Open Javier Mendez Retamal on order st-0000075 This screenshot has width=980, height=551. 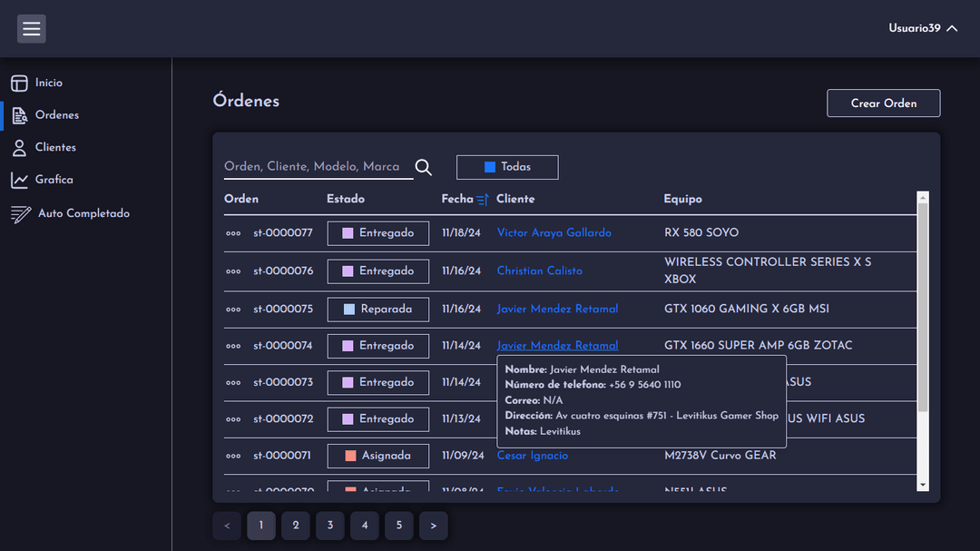click(x=557, y=309)
